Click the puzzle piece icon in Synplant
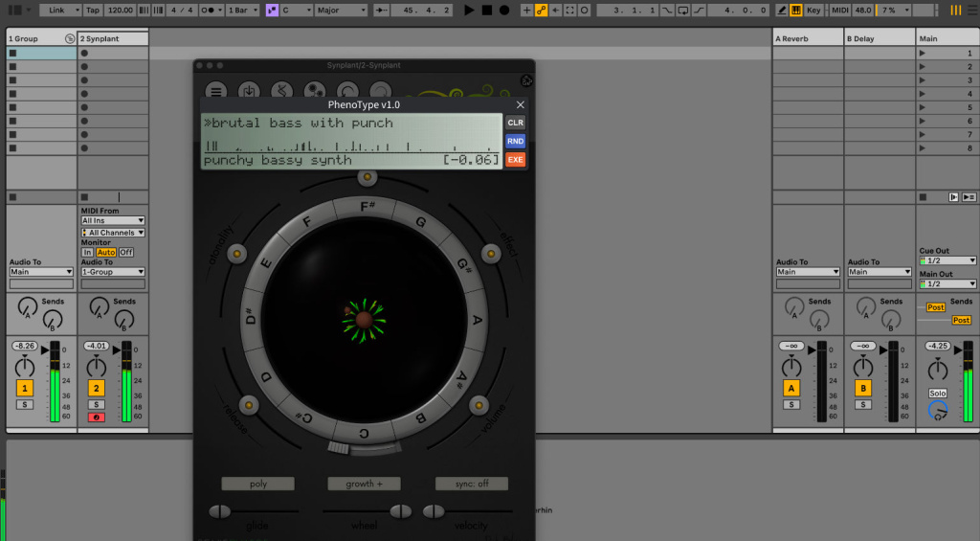The width and height of the screenshot is (980, 541). coord(526,80)
